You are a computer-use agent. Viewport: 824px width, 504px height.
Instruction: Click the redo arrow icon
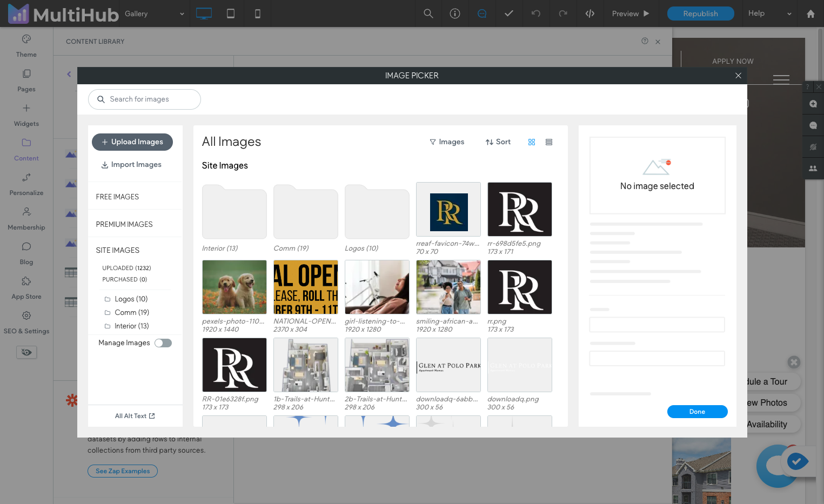(563, 14)
